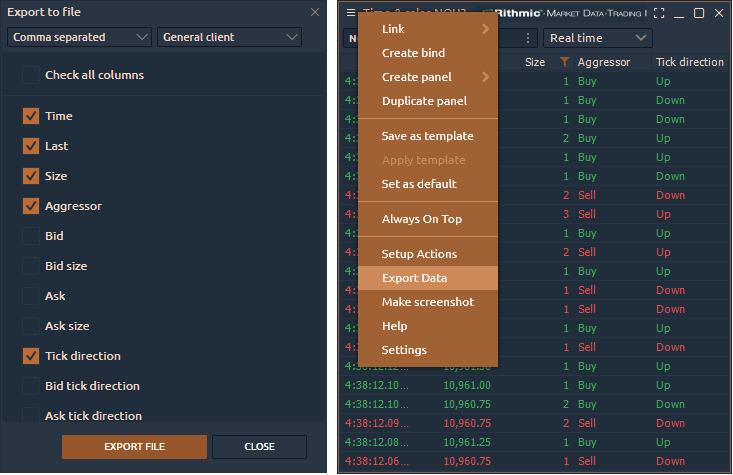
Task: Click the fullscreen icon in panel title bar
Action: pos(659,13)
